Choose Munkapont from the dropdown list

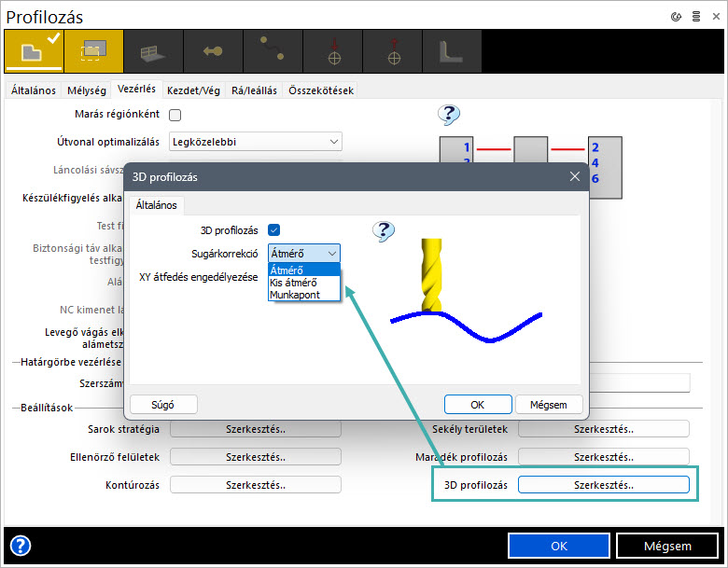[304, 295]
